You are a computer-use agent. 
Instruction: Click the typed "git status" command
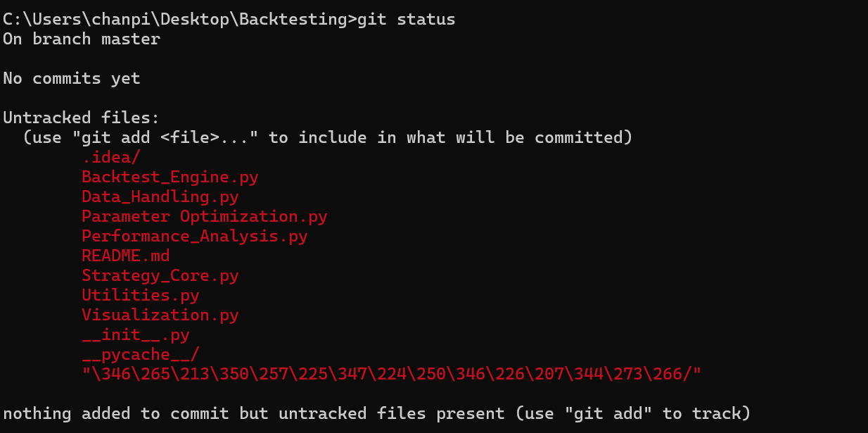[406, 19]
